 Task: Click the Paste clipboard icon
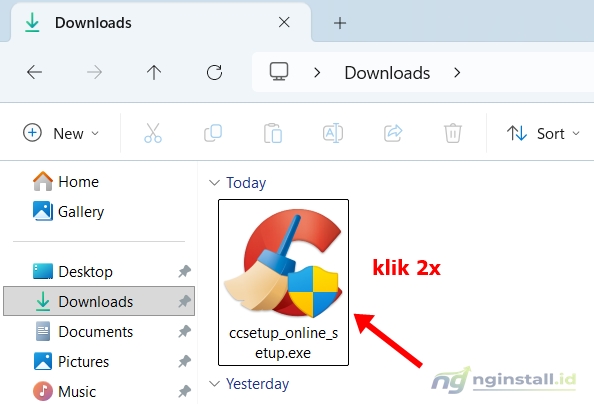(273, 133)
